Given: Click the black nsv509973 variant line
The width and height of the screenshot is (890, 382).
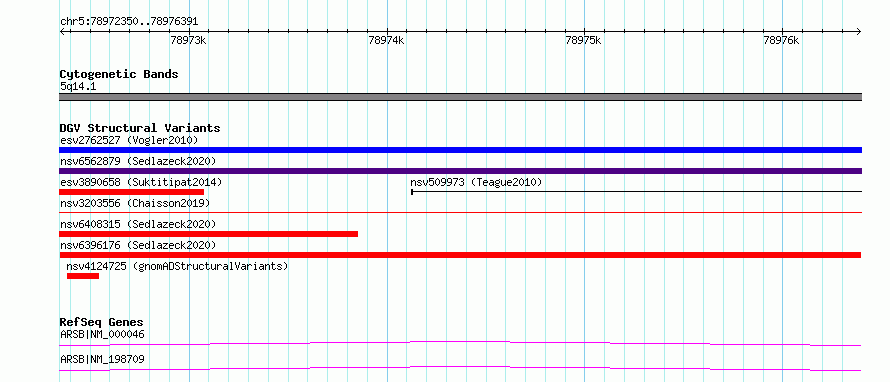Looking at the screenshot, I should pos(636,192).
